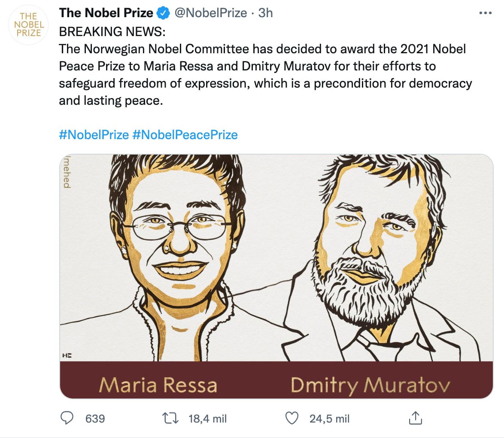This screenshot has height=438, width=504.
Task: Open the share icon on the tweet
Action: pyautogui.click(x=415, y=418)
